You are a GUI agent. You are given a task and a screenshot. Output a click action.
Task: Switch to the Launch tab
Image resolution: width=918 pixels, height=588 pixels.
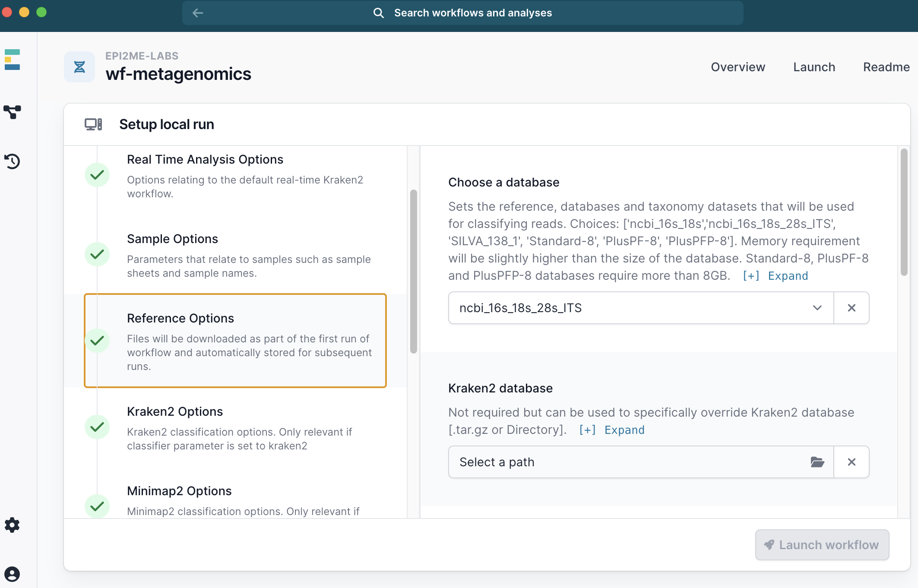[814, 67]
